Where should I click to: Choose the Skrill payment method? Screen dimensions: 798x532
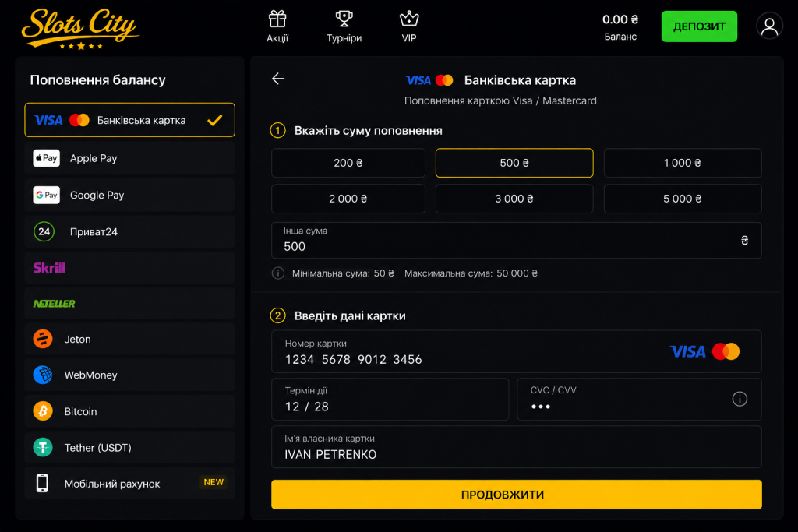click(130, 267)
